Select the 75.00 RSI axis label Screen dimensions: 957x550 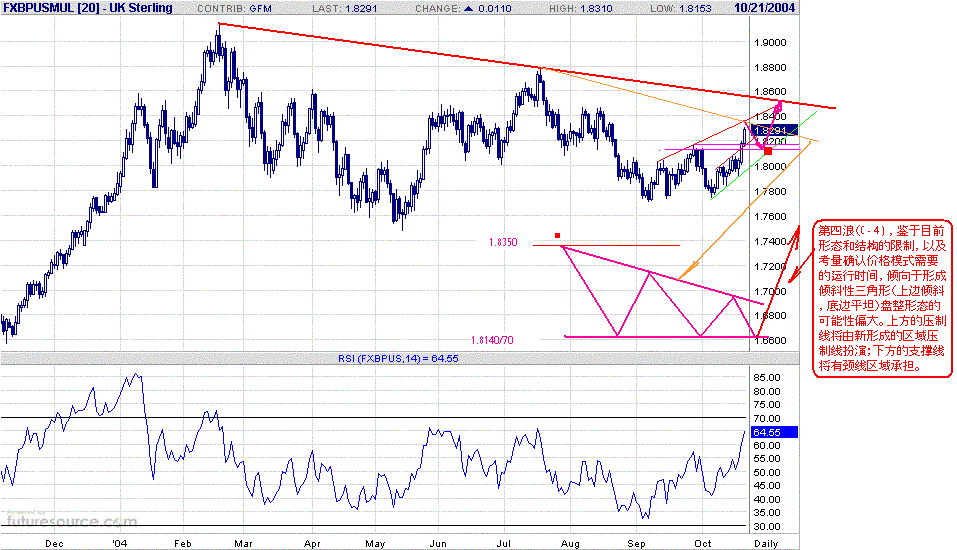click(x=767, y=405)
